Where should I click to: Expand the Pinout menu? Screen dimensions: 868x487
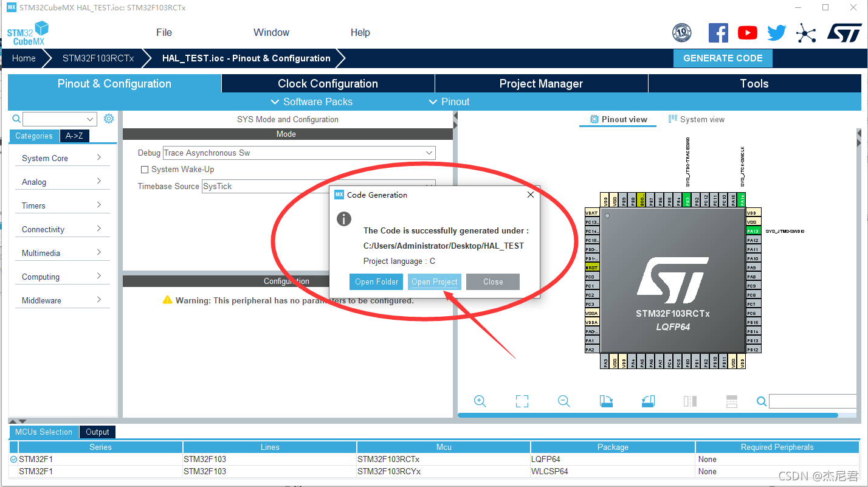click(x=449, y=102)
